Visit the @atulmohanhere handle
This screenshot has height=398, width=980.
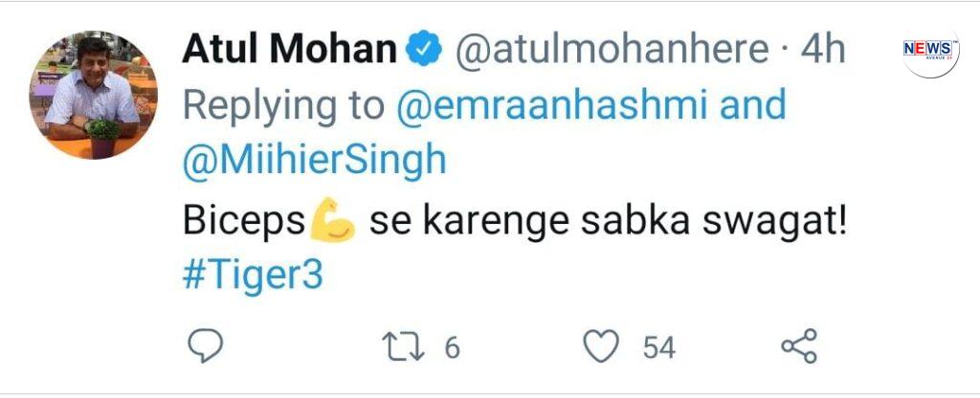pos(612,50)
